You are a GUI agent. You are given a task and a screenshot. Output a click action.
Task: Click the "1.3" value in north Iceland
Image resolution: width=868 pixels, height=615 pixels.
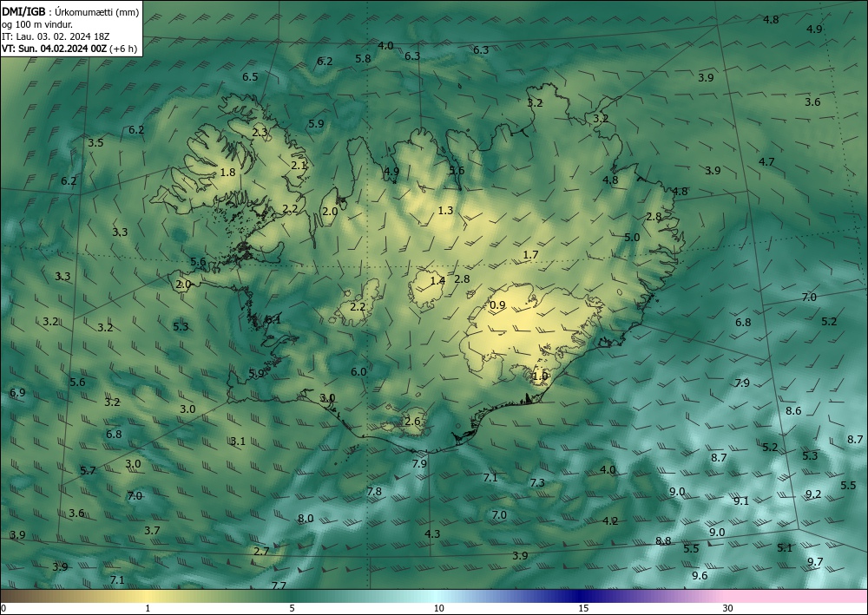[x=445, y=210]
